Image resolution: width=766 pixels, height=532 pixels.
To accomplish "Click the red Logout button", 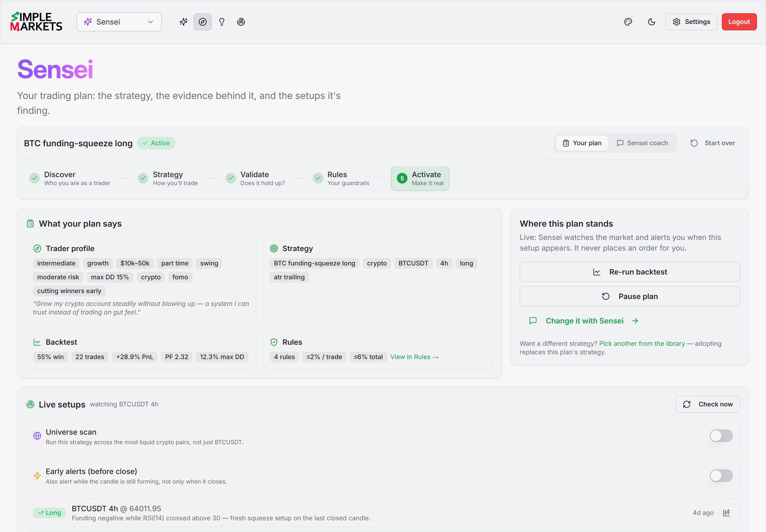I will pyautogui.click(x=739, y=22).
